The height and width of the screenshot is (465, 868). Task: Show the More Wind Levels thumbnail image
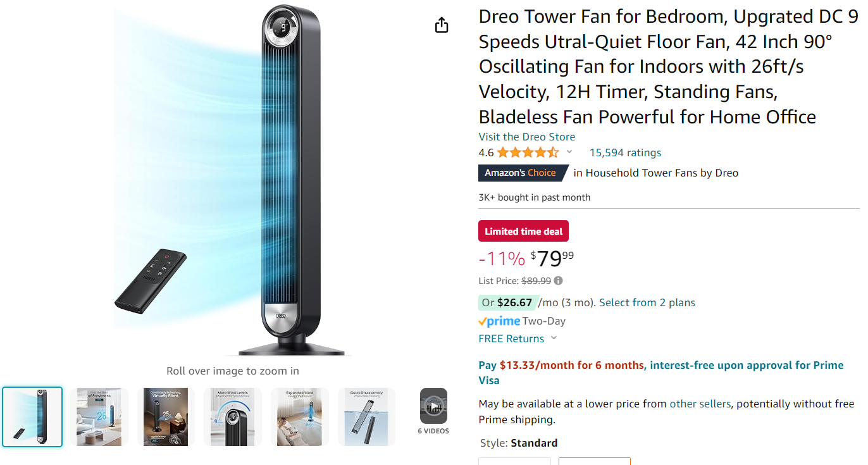tap(233, 417)
